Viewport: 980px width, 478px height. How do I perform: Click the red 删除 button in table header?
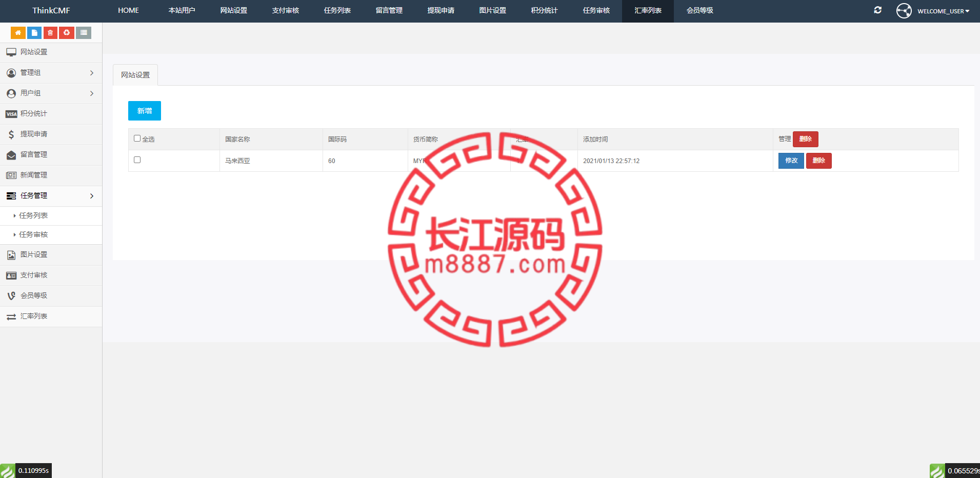point(806,139)
